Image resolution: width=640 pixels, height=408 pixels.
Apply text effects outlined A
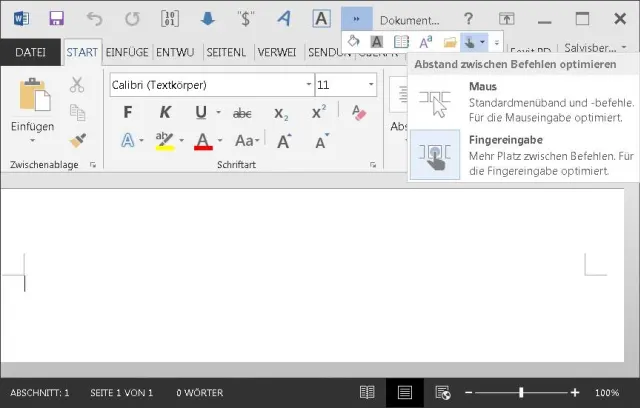128,141
